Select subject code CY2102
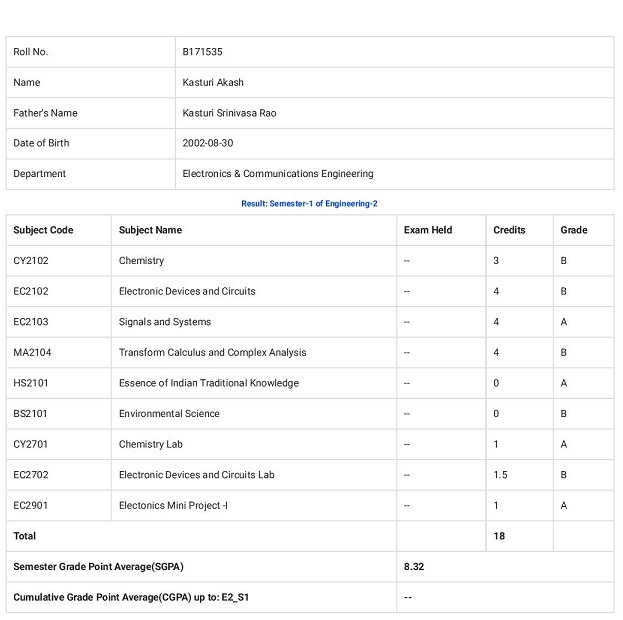 (31, 261)
